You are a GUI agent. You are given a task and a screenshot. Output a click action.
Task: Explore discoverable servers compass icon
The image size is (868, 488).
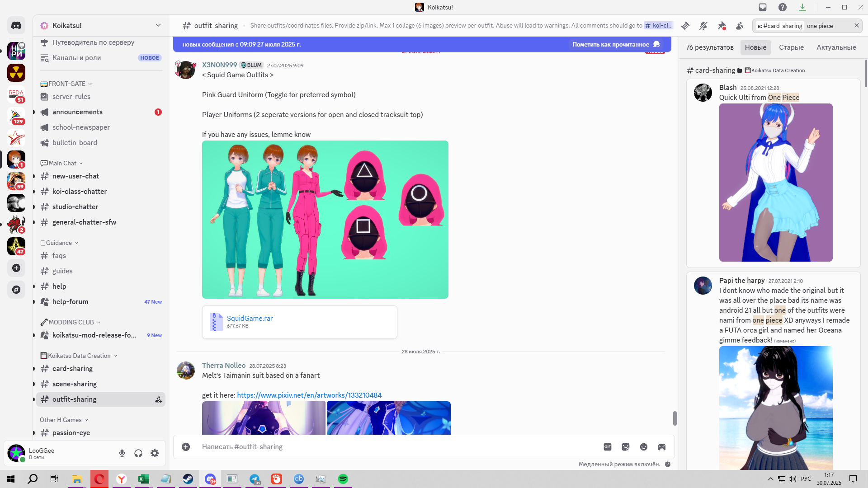pos(16,290)
